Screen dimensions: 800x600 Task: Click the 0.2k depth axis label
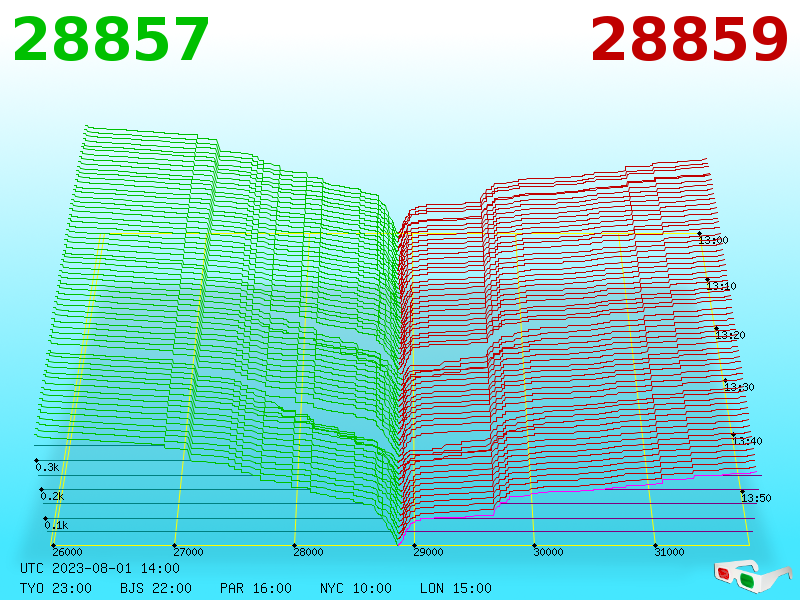coord(52,496)
